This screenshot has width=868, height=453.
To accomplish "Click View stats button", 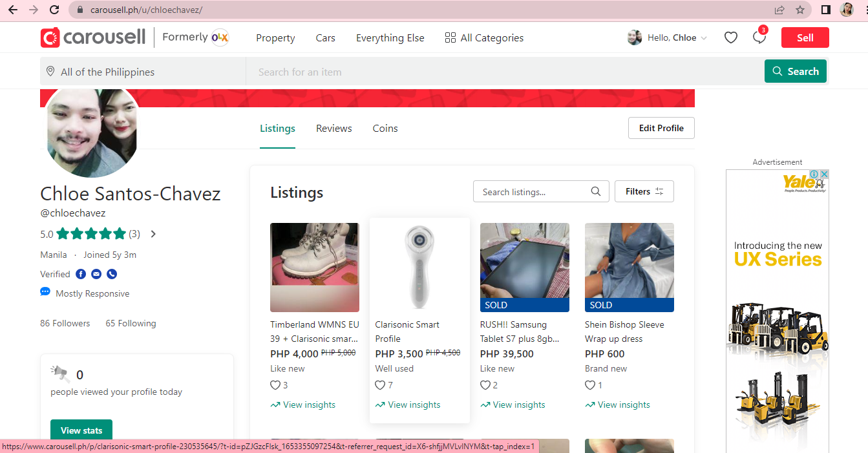I will pos(81,430).
